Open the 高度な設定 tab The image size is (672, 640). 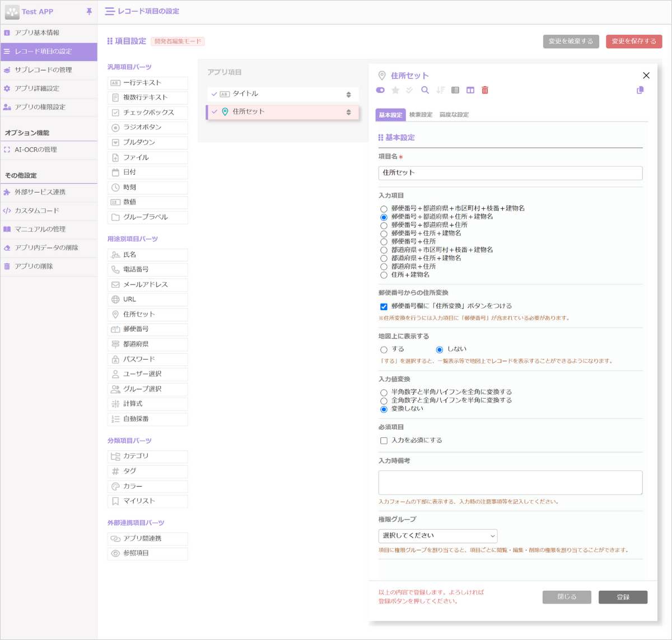454,115
